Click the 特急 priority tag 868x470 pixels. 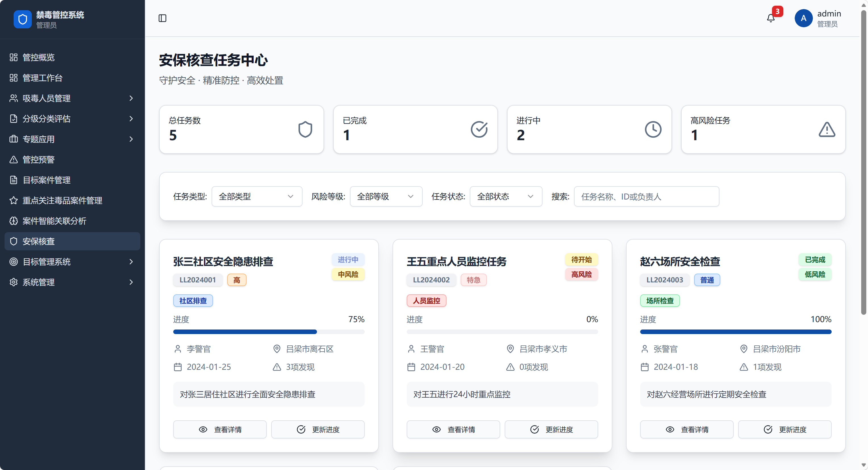click(x=473, y=280)
